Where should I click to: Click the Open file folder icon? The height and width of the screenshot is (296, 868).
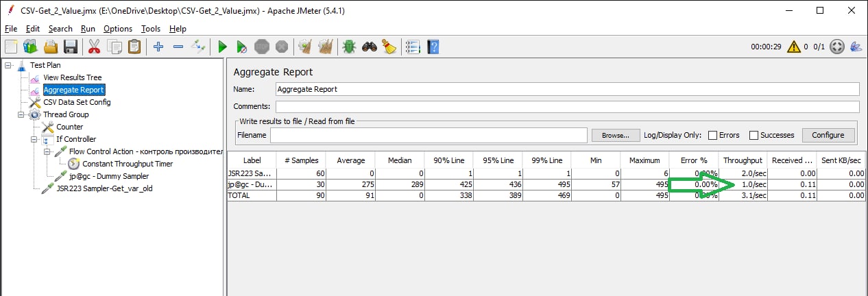[x=50, y=47]
